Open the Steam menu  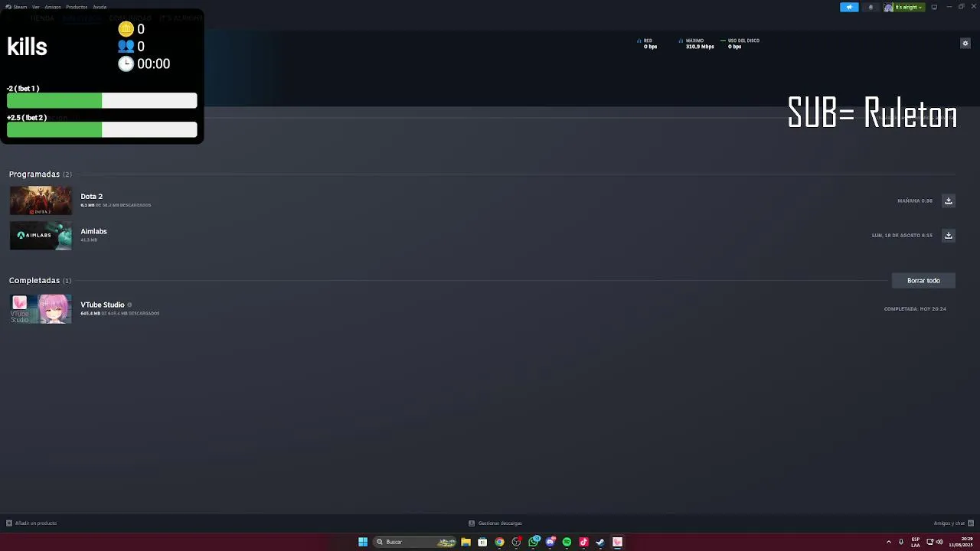click(x=20, y=7)
